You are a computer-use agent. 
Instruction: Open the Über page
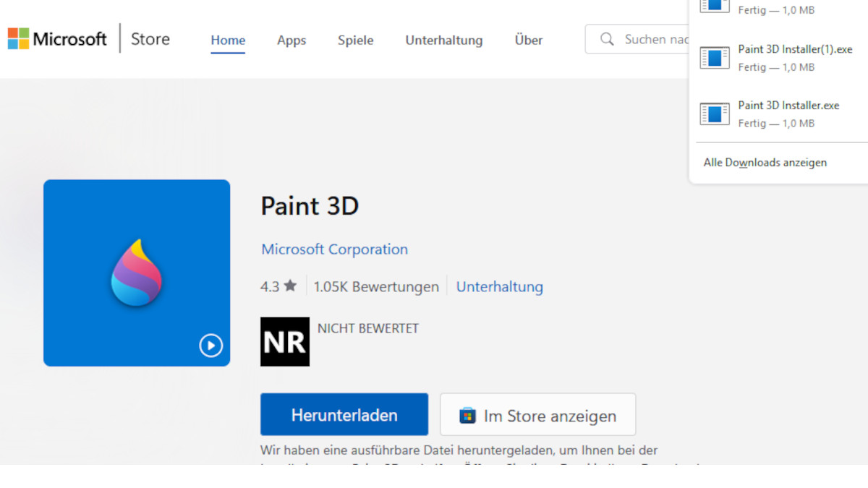(x=528, y=40)
